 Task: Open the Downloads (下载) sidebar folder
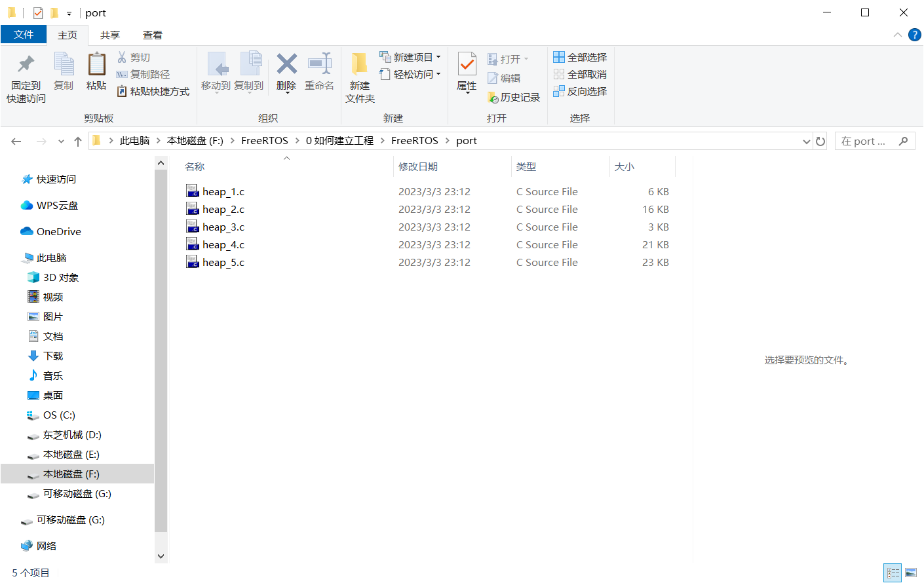click(x=46, y=356)
